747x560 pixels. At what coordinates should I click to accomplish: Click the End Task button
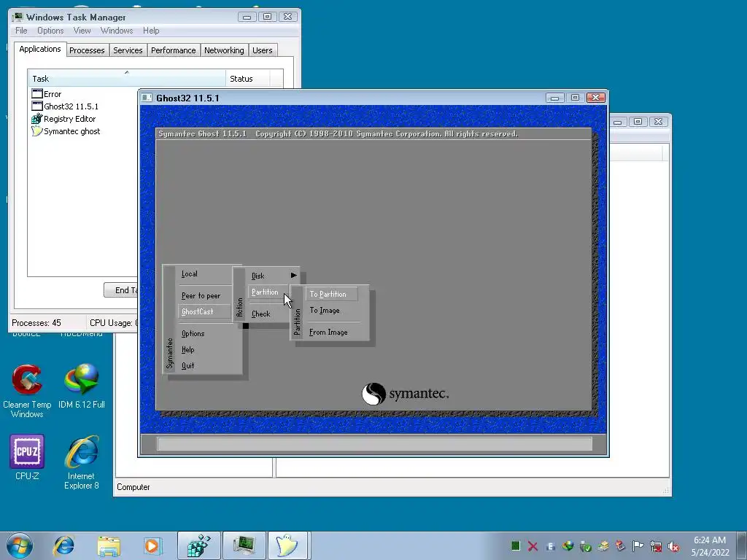click(121, 290)
